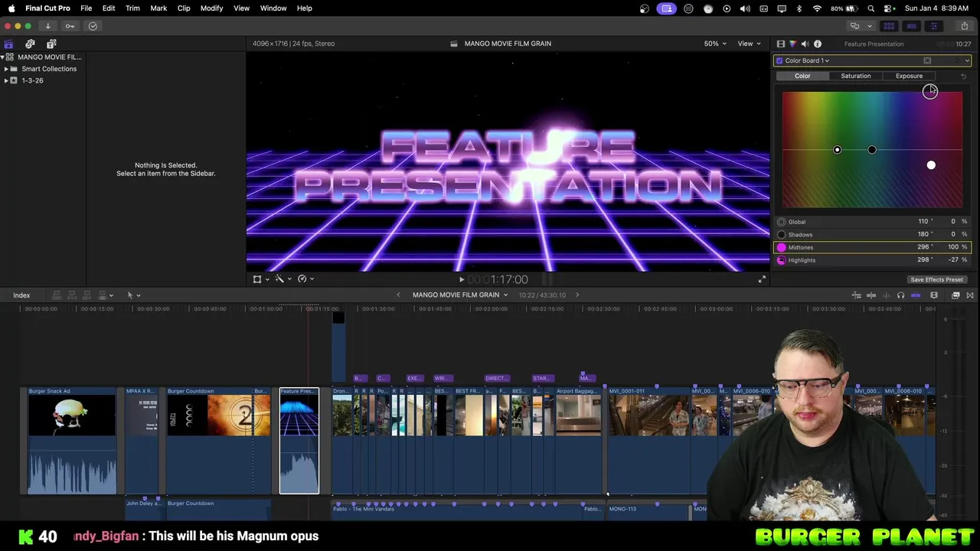
Task: Open the Video inspector tab
Action: pos(780,44)
